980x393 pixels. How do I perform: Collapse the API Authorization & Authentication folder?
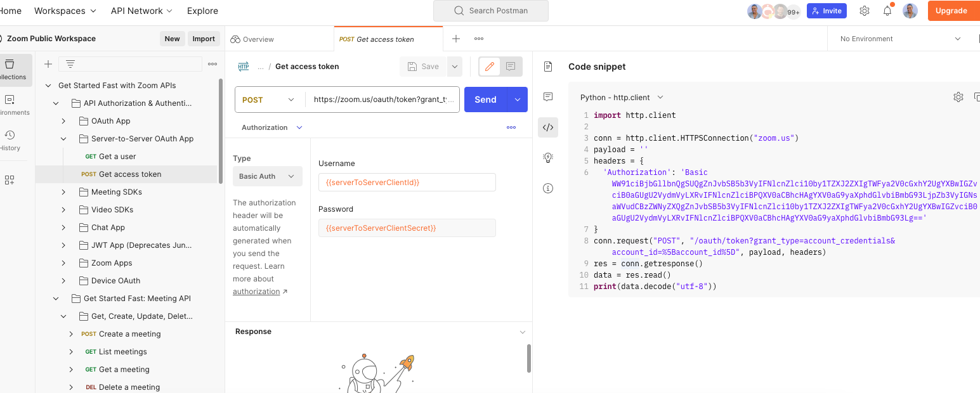pos(56,103)
